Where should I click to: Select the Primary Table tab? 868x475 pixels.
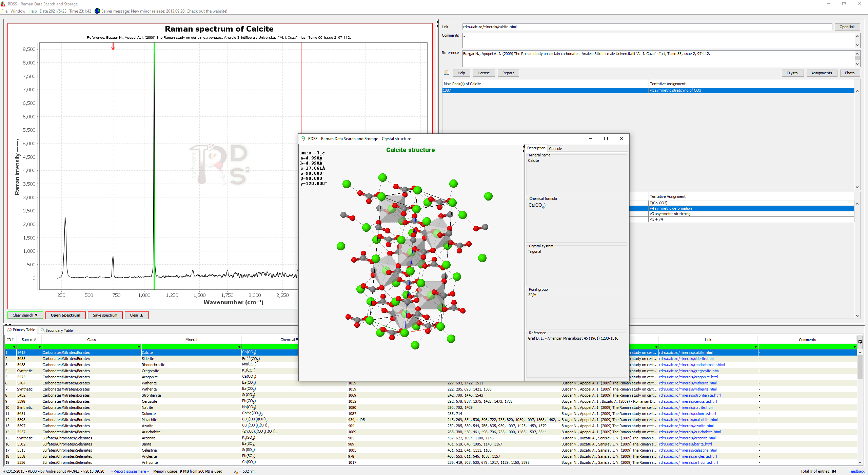(21, 330)
